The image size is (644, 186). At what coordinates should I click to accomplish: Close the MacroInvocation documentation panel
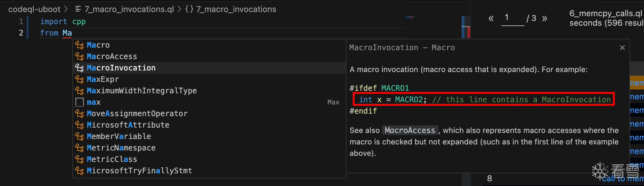click(622, 48)
